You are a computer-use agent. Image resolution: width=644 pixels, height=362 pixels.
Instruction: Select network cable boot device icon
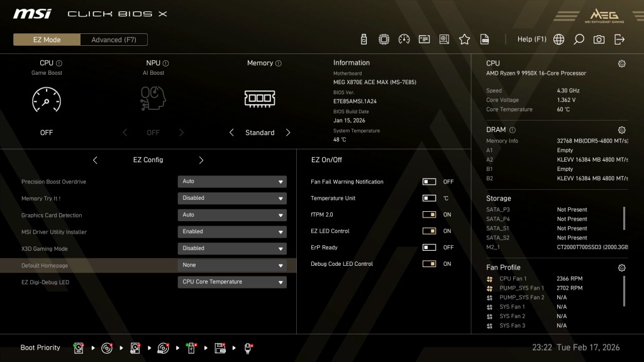pos(248,348)
